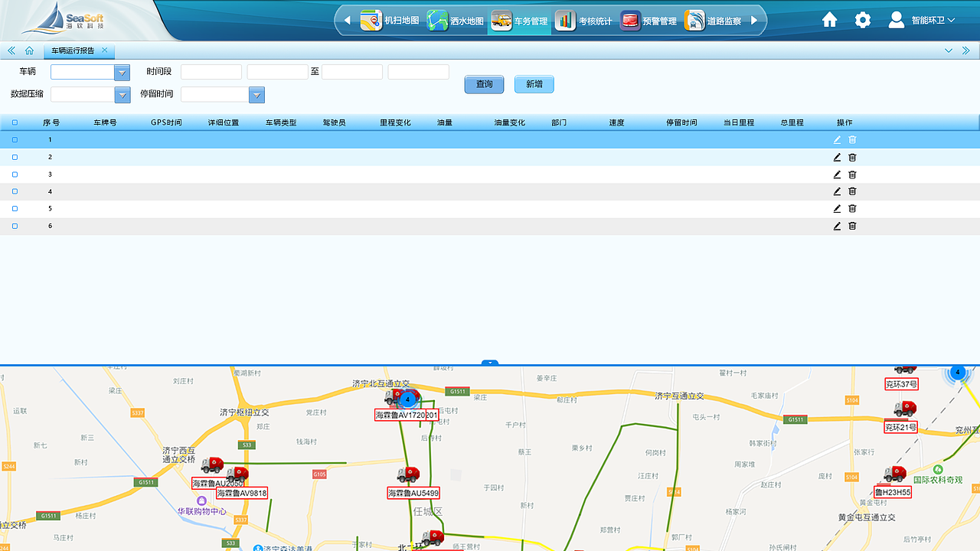Sort by the 车牌号 column header
Image resolution: width=980 pixels, height=551 pixels.
click(x=105, y=122)
